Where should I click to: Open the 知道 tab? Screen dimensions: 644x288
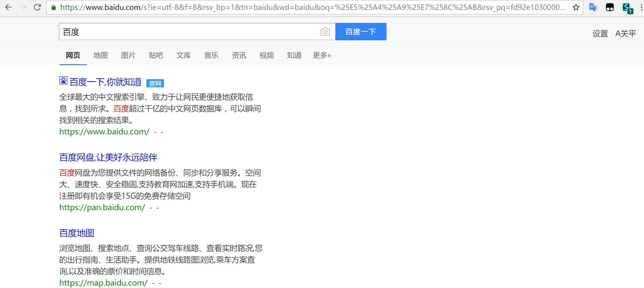pos(294,55)
